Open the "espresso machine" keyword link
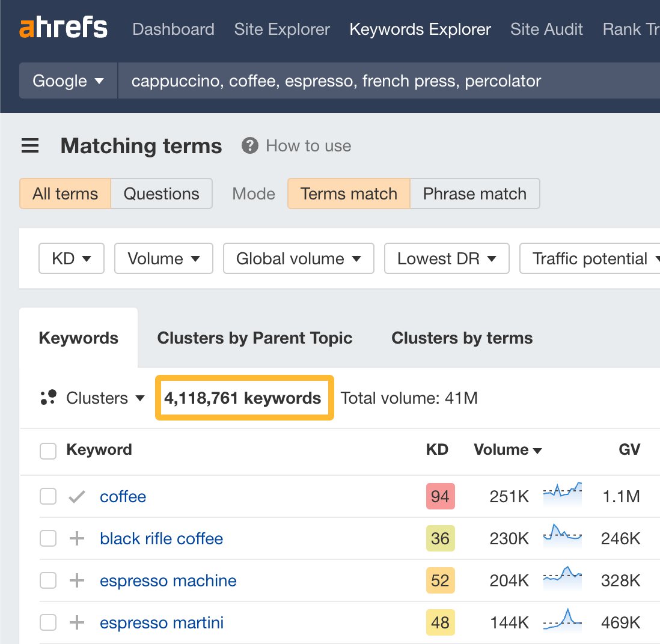Image resolution: width=660 pixels, height=644 pixels. [x=168, y=580]
